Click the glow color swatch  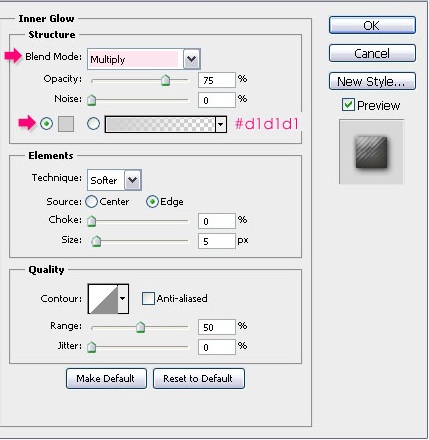pyautogui.click(x=66, y=124)
